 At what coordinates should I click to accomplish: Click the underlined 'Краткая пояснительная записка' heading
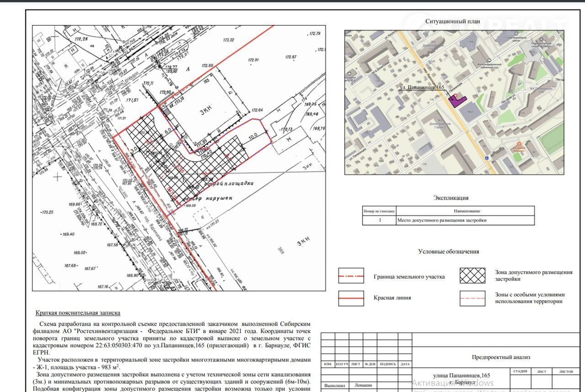[78, 313]
